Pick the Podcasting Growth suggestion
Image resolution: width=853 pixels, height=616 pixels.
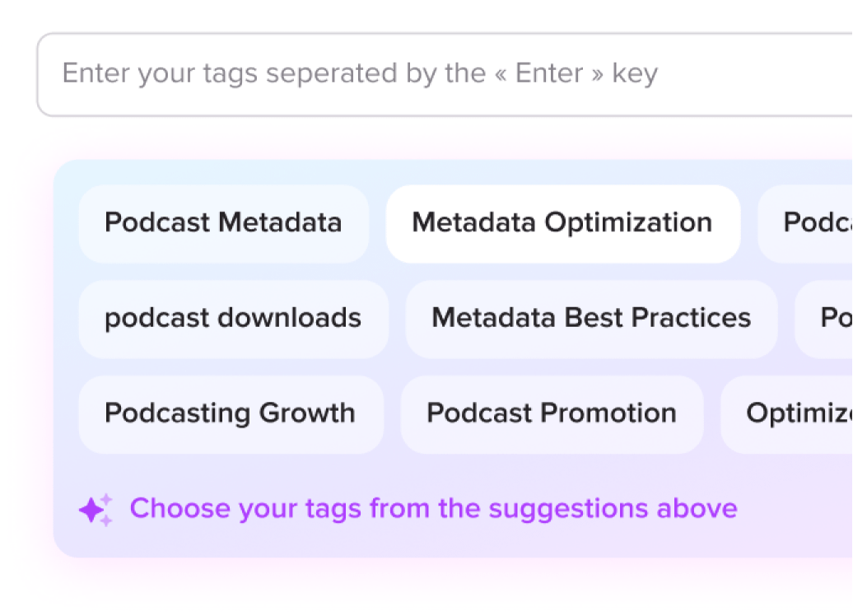click(x=231, y=413)
